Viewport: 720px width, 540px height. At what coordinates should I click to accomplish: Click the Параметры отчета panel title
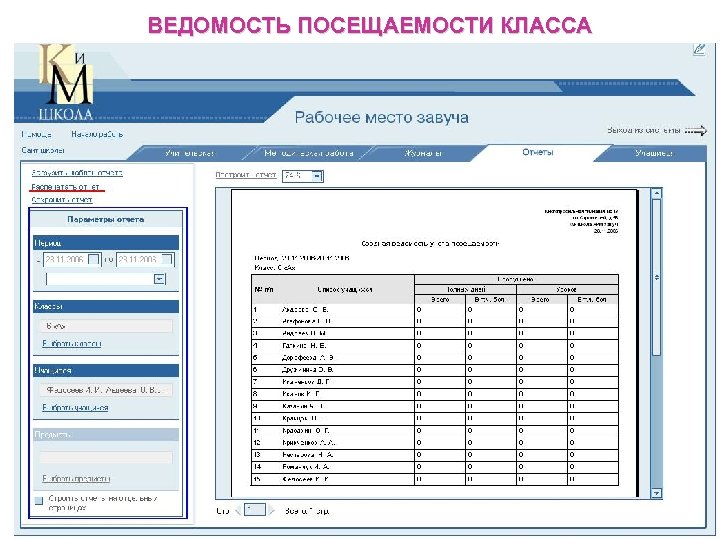106,219
